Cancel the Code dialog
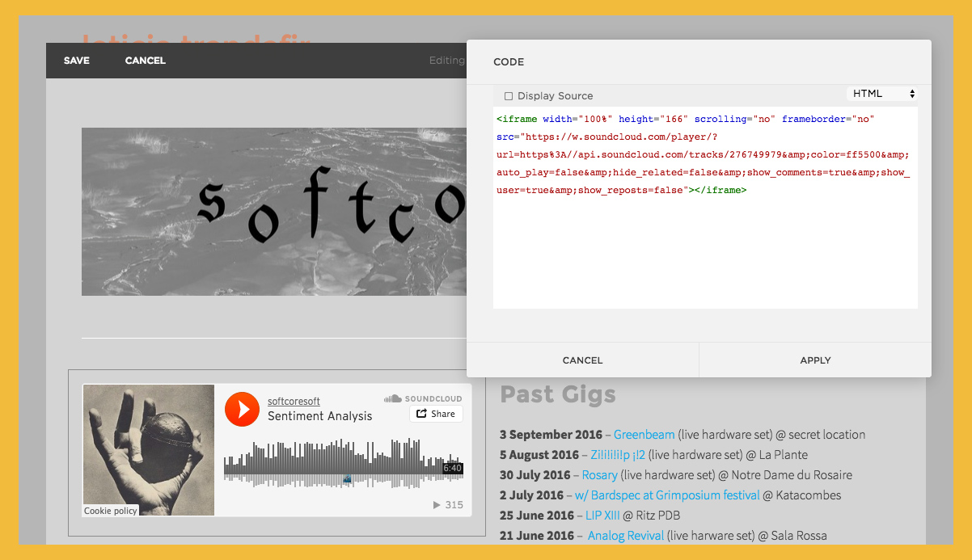The height and width of the screenshot is (560, 972). click(x=583, y=360)
